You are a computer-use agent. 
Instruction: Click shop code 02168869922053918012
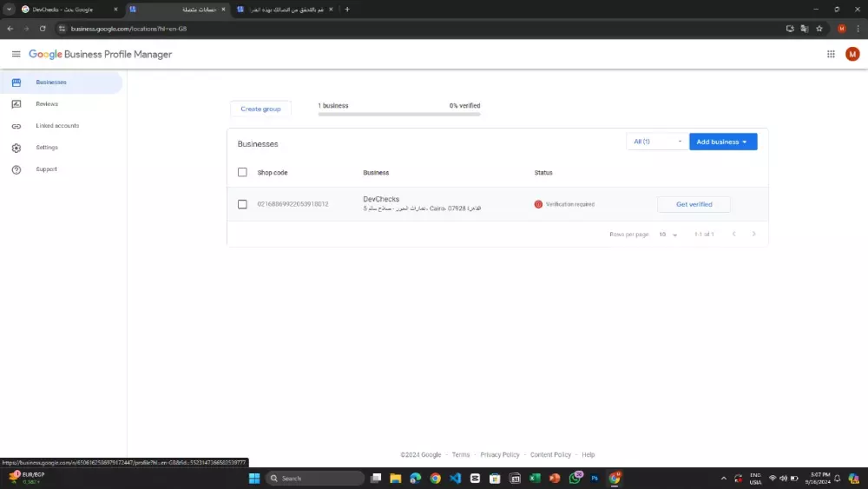tap(293, 204)
